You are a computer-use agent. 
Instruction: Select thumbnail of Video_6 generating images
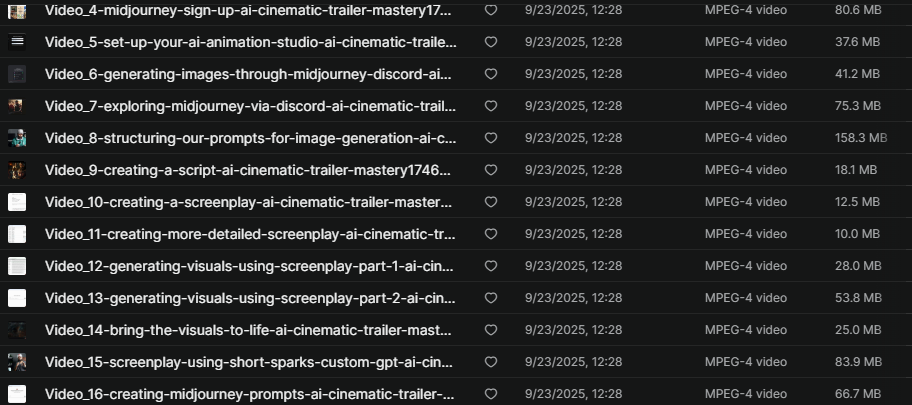(x=17, y=74)
